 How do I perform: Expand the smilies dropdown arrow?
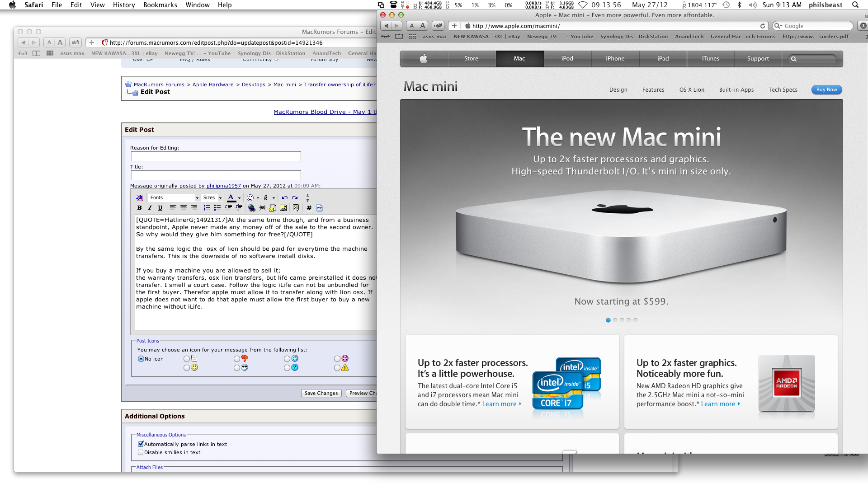tap(258, 198)
